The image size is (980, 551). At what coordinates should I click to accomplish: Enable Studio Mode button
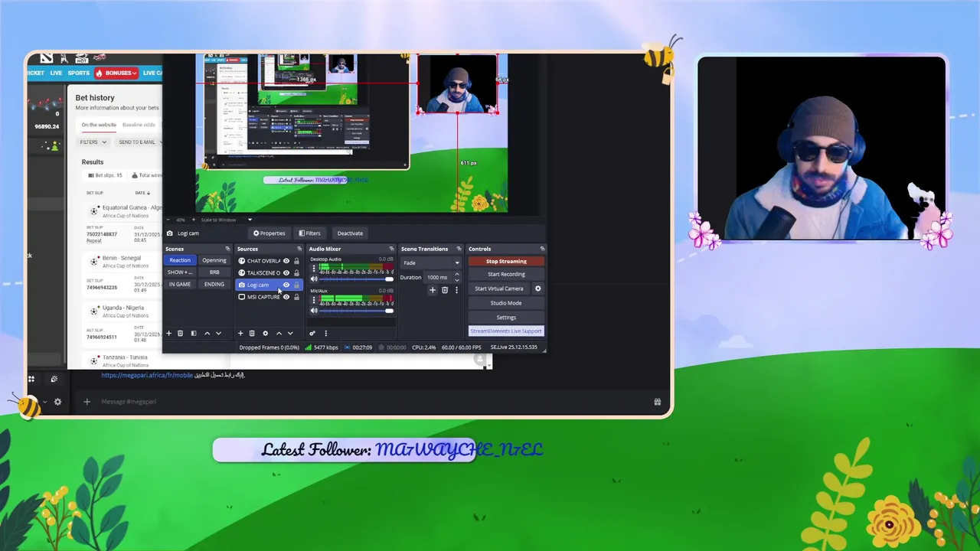tap(506, 303)
